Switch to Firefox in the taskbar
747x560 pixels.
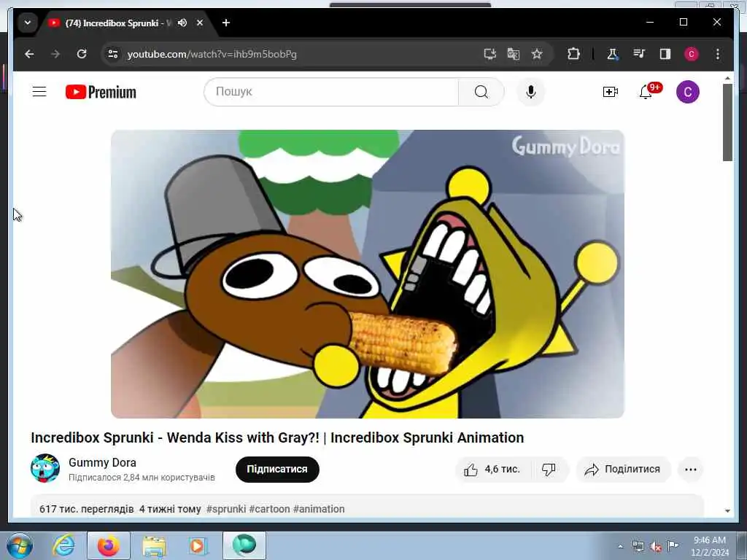(109, 545)
